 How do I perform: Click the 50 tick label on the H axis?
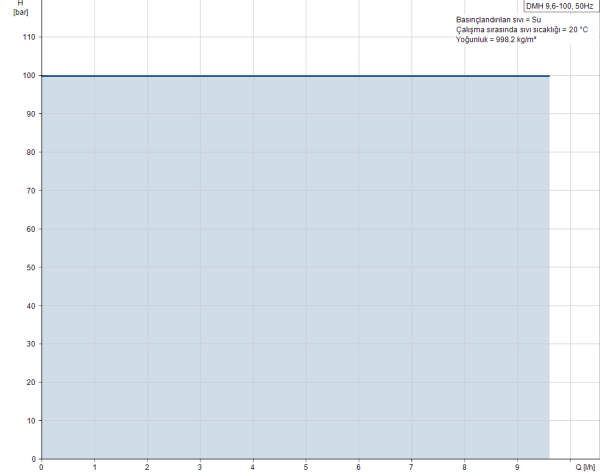(31, 267)
